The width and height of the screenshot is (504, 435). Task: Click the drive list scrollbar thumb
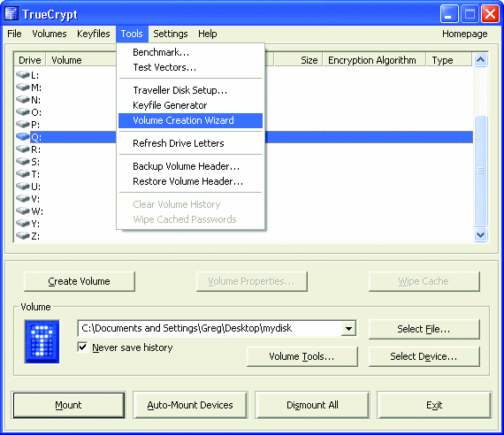pyautogui.click(x=480, y=171)
